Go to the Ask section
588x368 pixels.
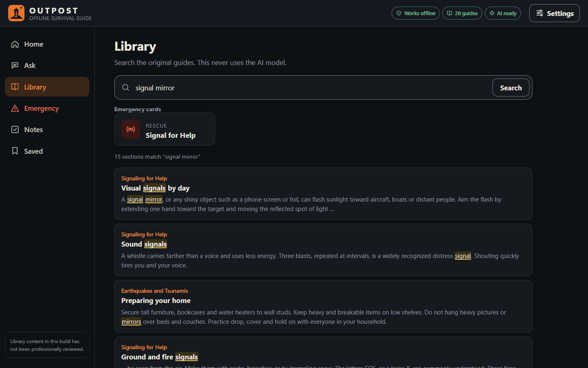tap(47, 65)
